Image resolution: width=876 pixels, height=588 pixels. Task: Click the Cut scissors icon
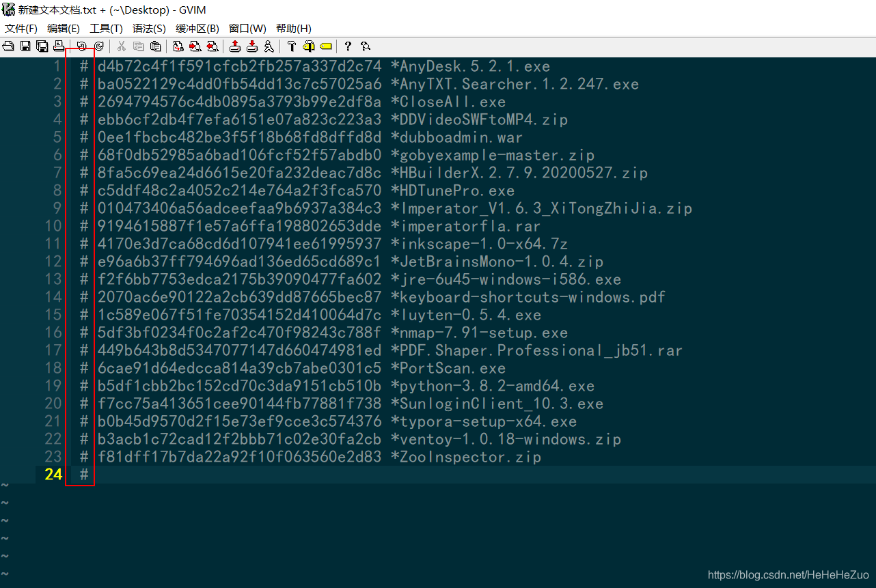(x=122, y=46)
